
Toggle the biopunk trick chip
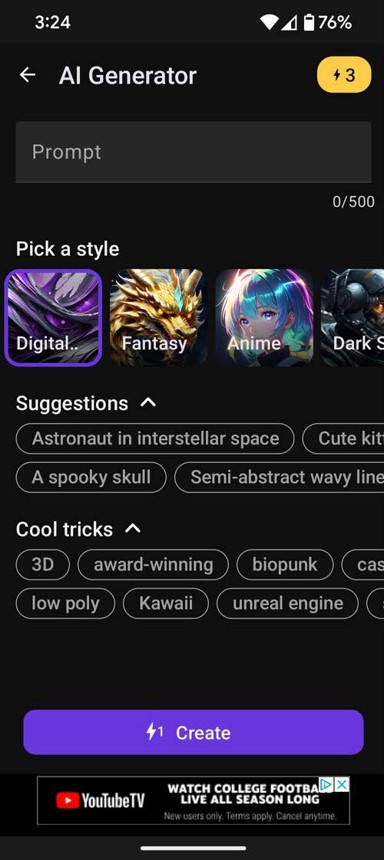click(285, 565)
